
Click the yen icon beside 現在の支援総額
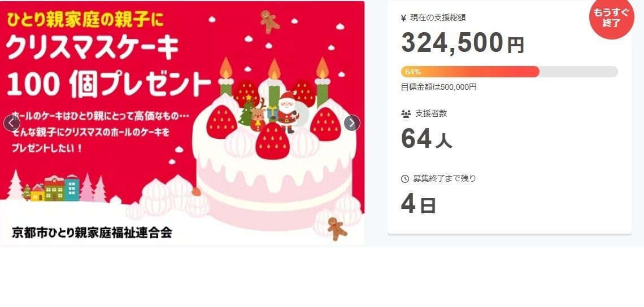click(x=403, y=17)
